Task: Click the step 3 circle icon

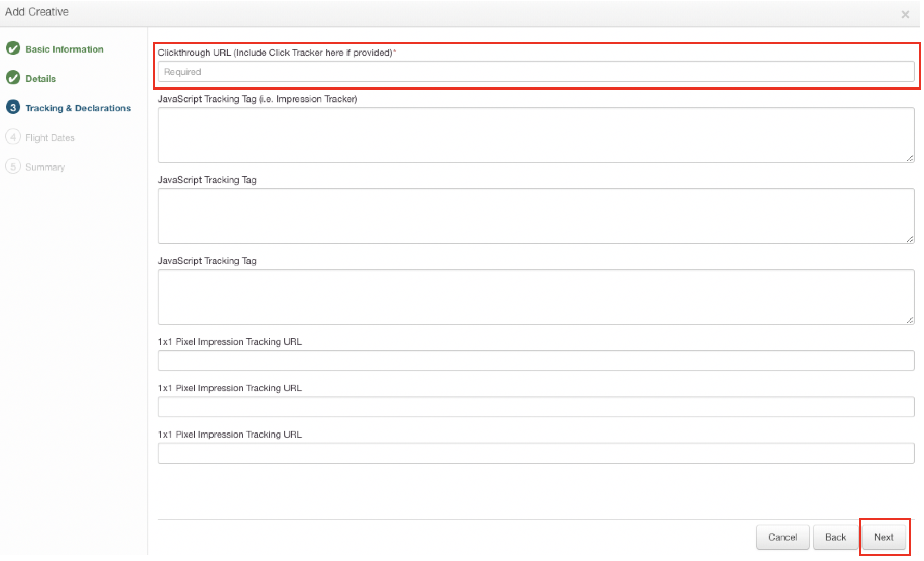Action: 13,107
